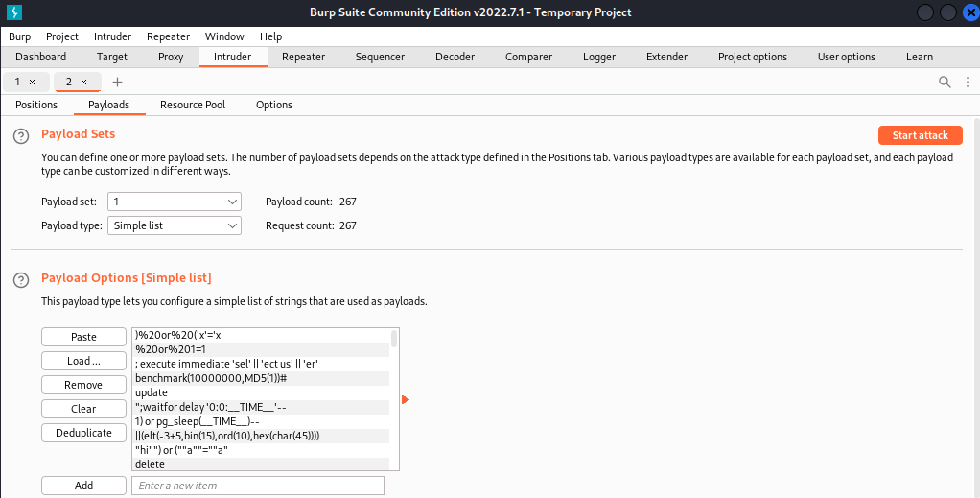This screenshot has height=498, width=980.
Task: Click the Request count value 267
Action: [347, 225]
